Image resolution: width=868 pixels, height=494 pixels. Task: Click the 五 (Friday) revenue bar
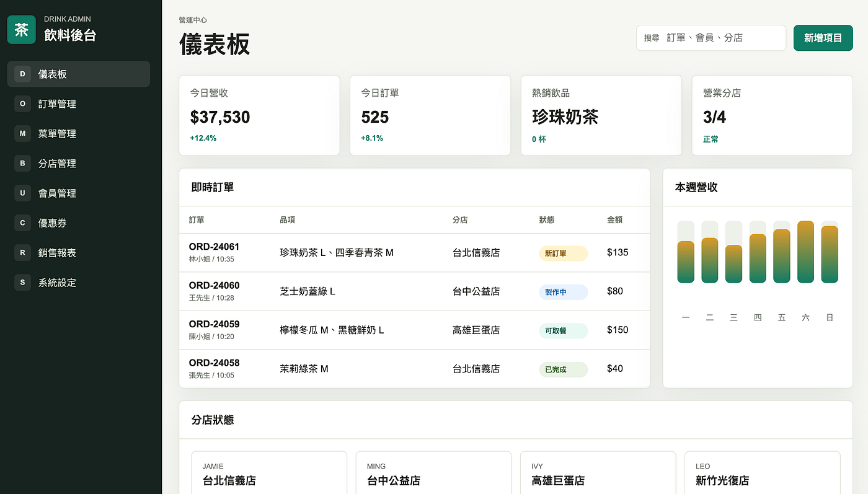[782, 256]
